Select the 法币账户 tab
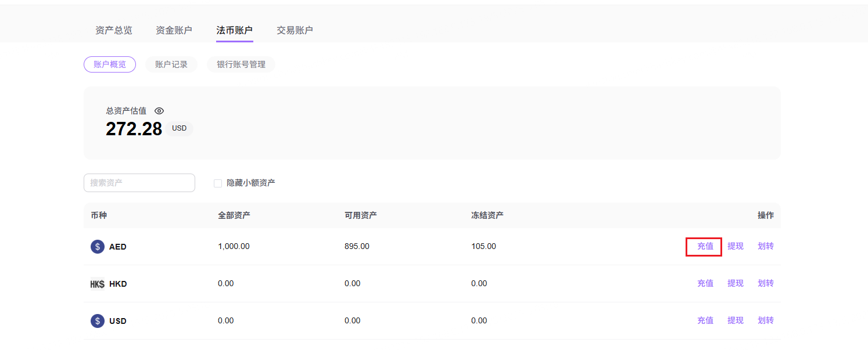Viewport: 868px width, 350px height. click(235, 30)
